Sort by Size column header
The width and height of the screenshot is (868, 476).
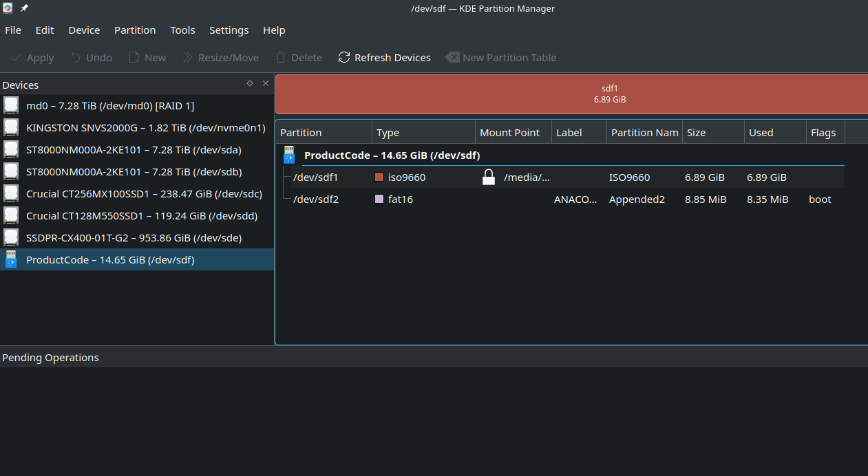(x=713, y=133)
